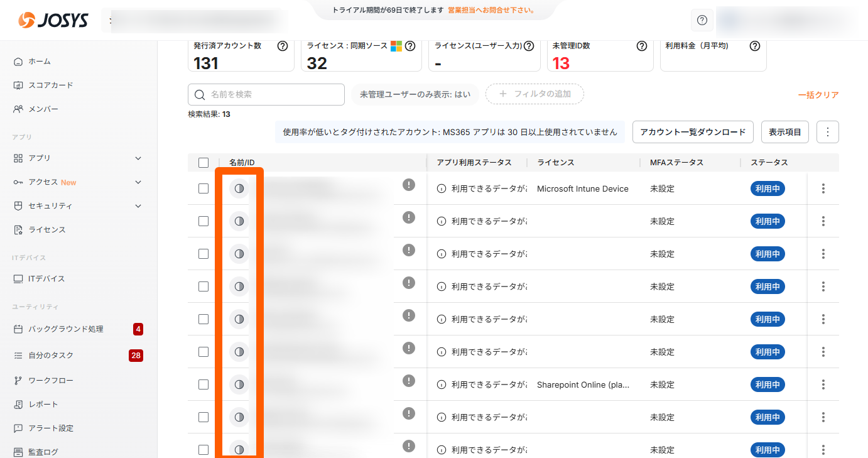The image size is (868, 458).
Task: Click the 名前を検索 search field
Action: click(266, 94)
